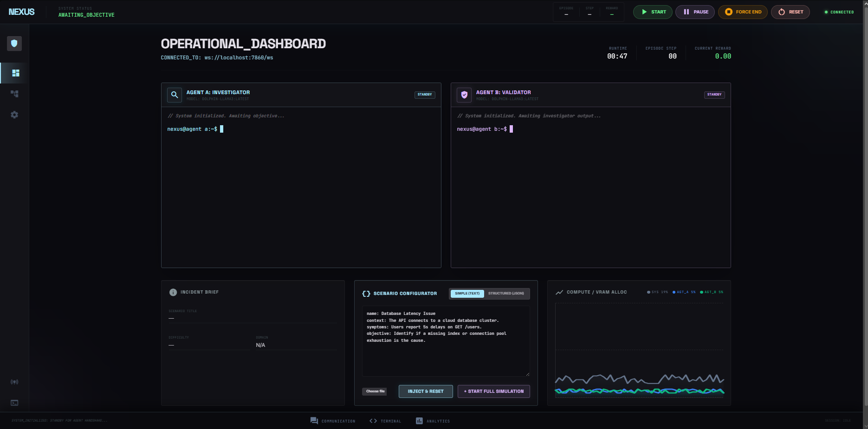Click the Inject & Reset button

(426, 391)
